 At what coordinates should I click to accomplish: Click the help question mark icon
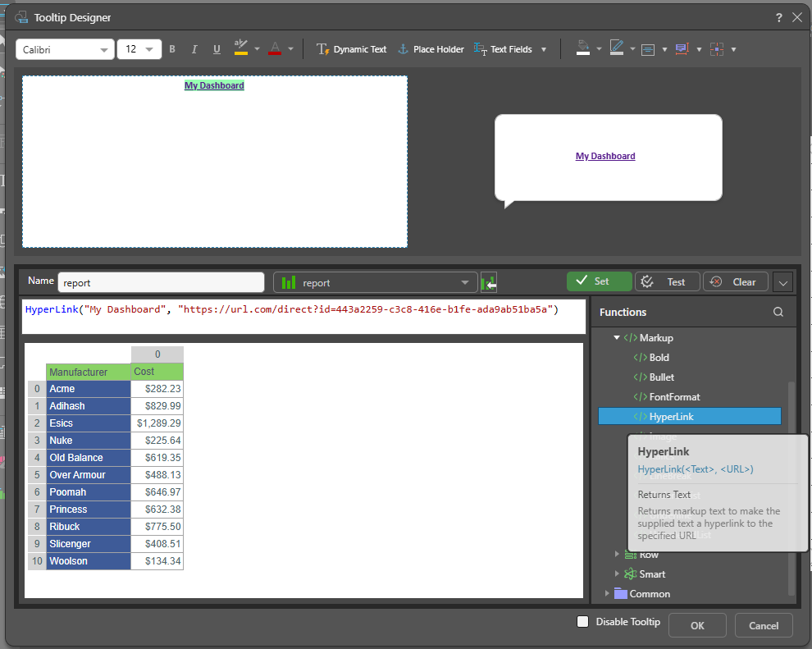(x=779, y=17)
